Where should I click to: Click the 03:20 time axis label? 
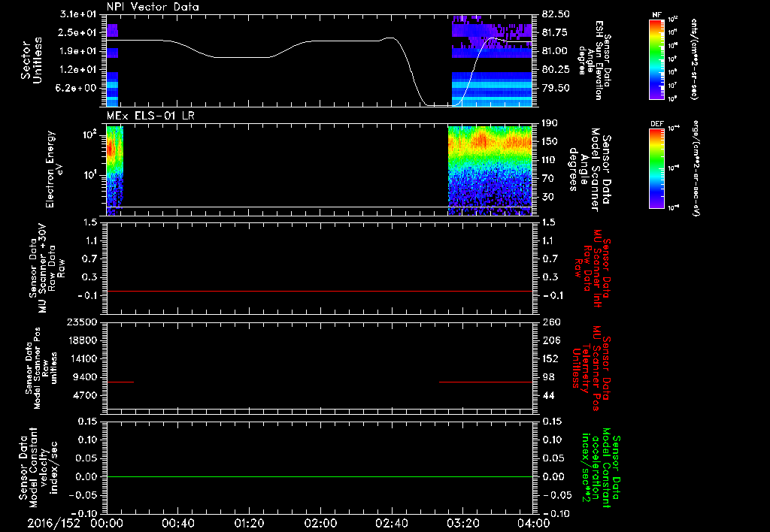tap(462, 523)
